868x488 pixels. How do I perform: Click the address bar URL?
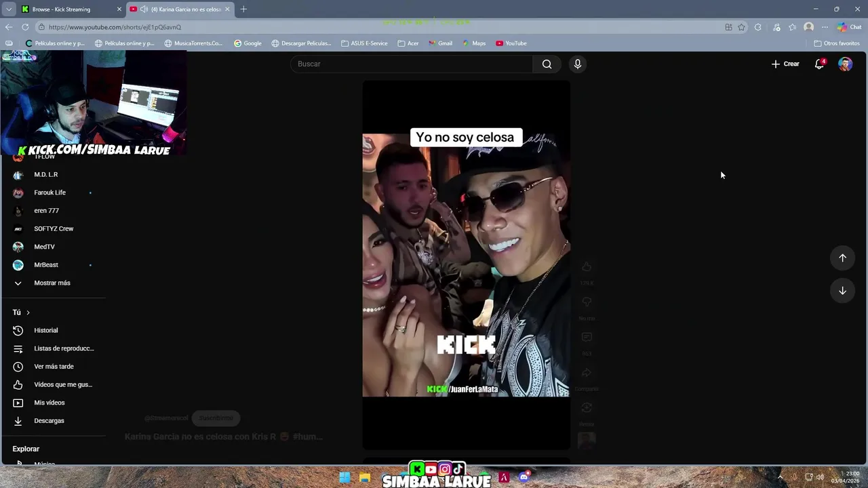(115, 27)
